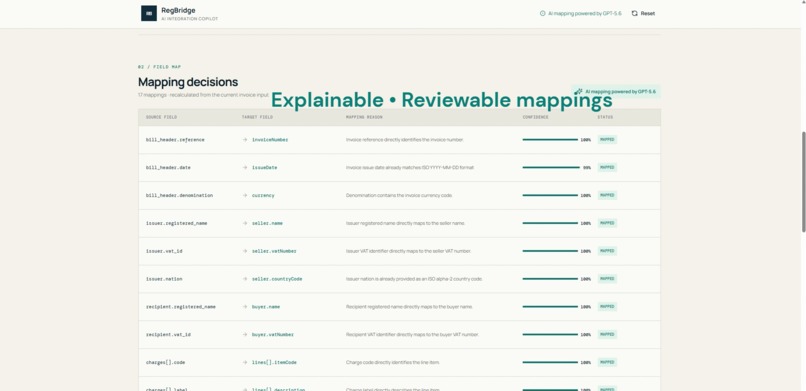This screenshot has height=391, width=806.
Task: Click the Confidence column header
Action: point(536,117)
